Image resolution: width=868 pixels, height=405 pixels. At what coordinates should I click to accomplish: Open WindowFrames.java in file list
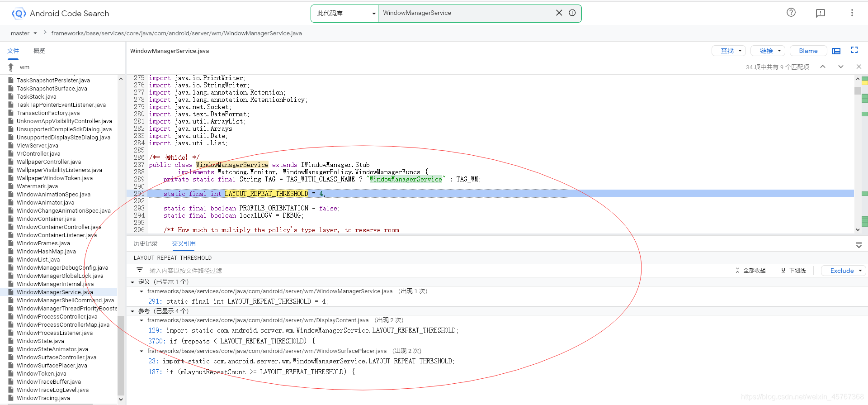43,243
